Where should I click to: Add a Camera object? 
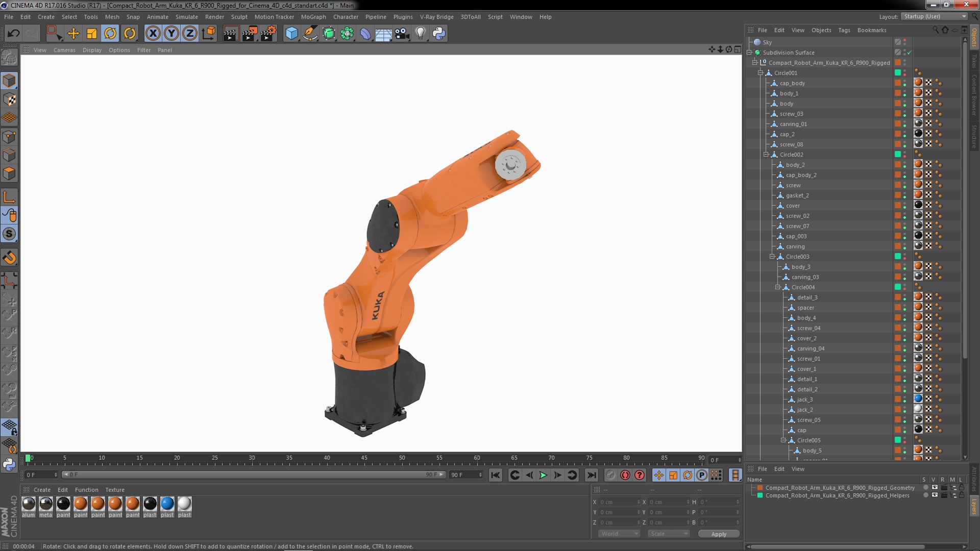click(x=402, y=34)
